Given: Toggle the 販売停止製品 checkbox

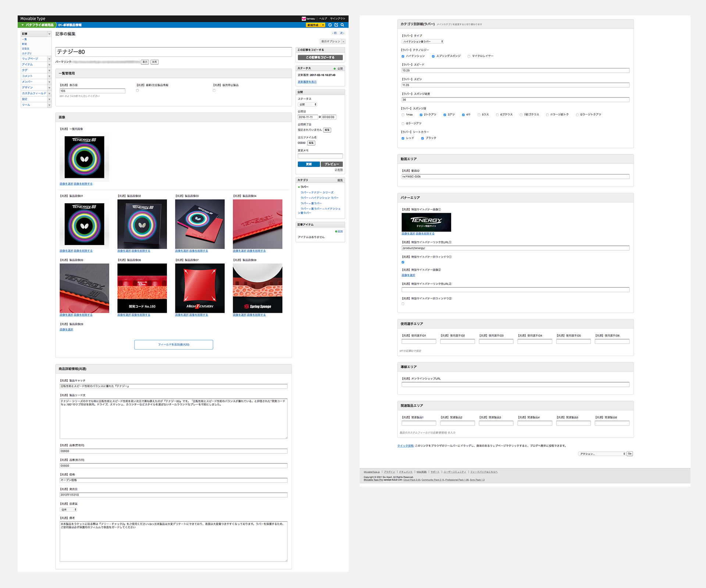Looking at the screenshot, I should click(x=214, y=90).
